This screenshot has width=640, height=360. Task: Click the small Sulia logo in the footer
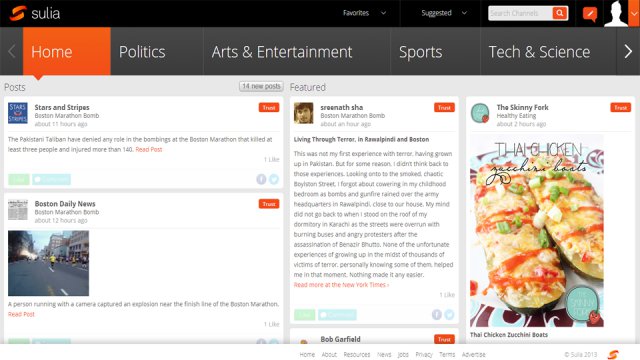613,355
